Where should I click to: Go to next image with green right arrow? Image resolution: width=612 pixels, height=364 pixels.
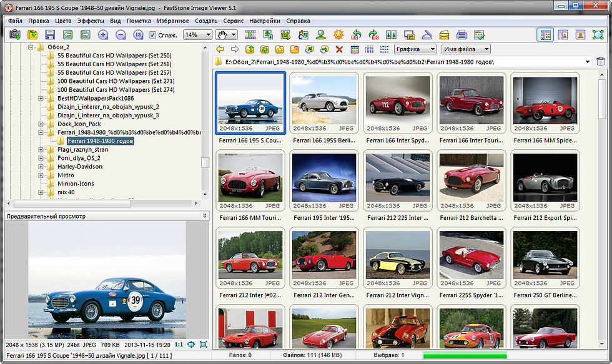pos(85,35)
